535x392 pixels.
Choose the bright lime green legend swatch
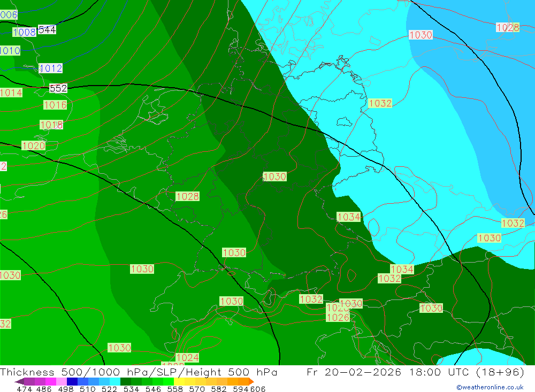(x=169, y=381)
